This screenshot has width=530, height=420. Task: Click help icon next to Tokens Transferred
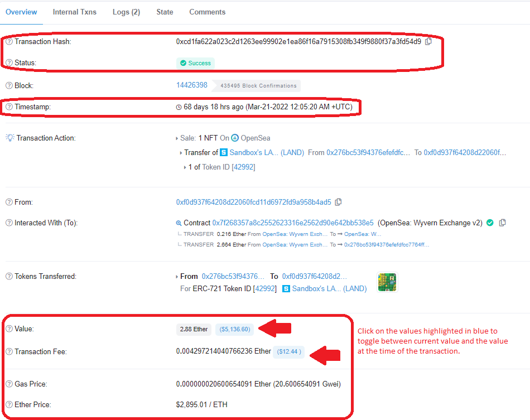tap(9, 277)
